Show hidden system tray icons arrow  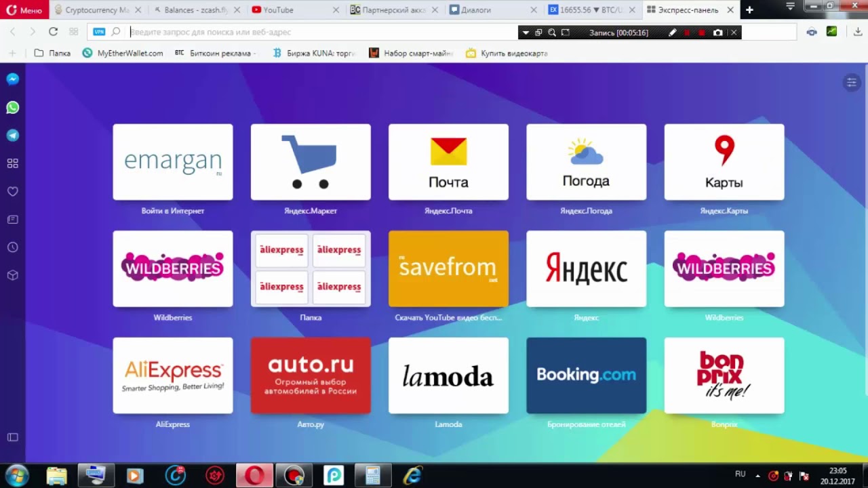pos(757,476)
